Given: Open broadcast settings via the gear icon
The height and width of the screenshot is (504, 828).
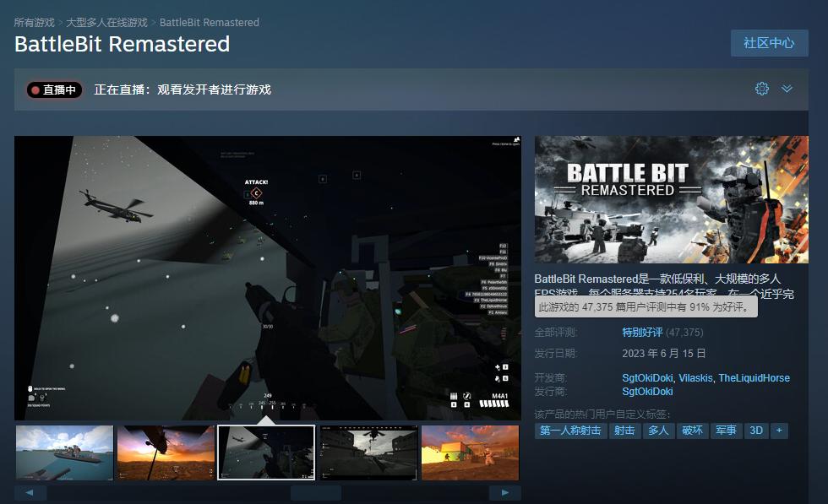Looking at the screenshot, I should pyautogui.click(x=761, y=88).
